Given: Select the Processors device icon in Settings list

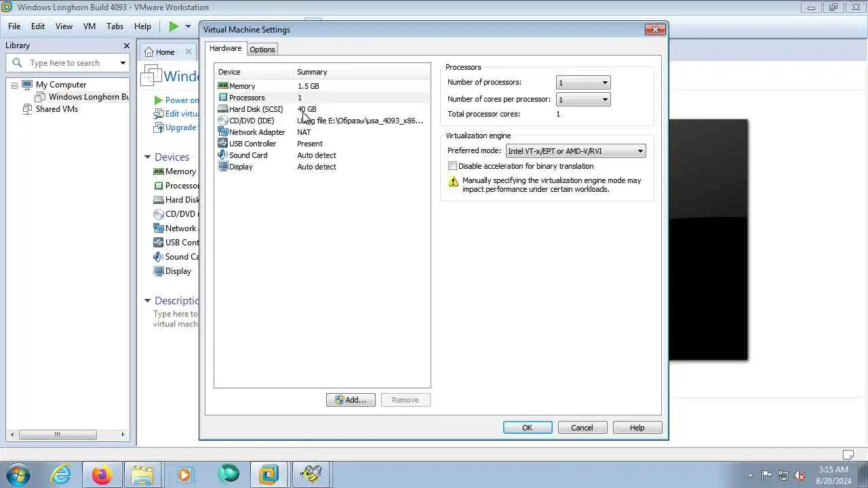Looking at the screenshot, I should click(223, 98).
